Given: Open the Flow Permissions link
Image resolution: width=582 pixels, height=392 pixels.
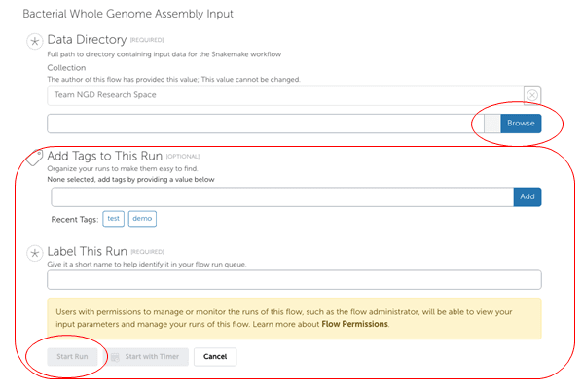Looking at the screenshot, I should 354,324.
